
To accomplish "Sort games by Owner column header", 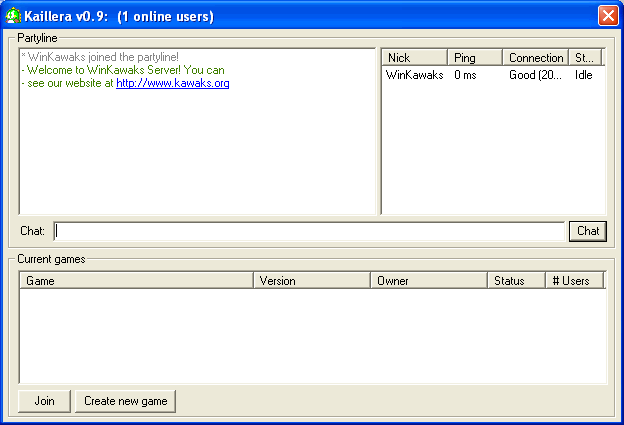I will (x=428, y=281).
